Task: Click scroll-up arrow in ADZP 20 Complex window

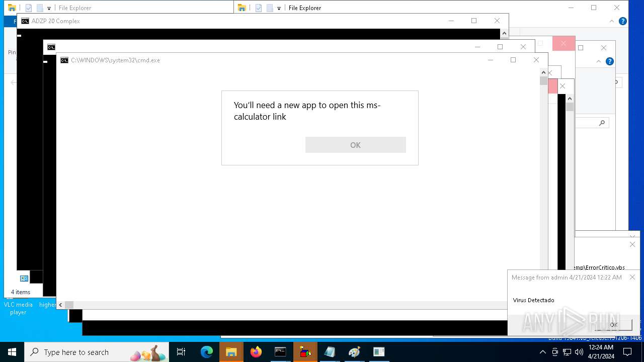Action: pyautogui.click(x=504, y=33)
